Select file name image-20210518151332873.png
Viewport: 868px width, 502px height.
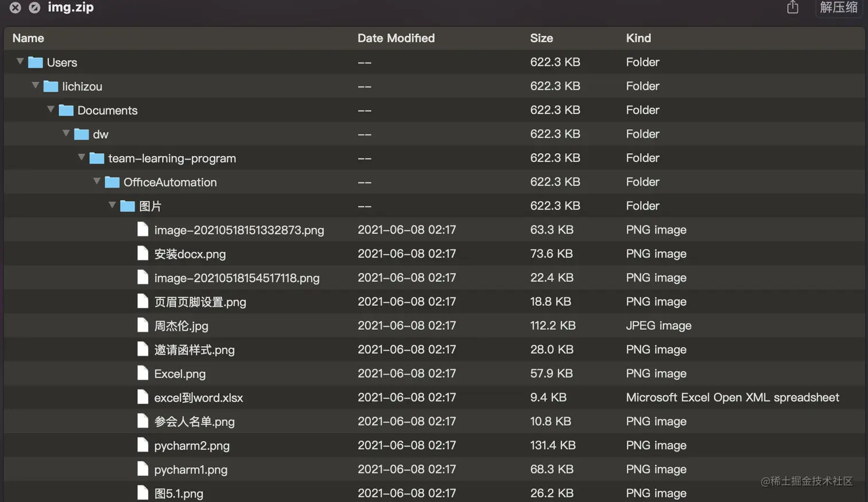(x=239, y=230)
